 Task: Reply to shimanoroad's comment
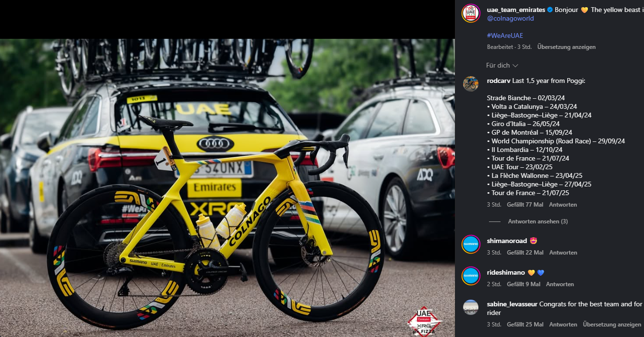tap(563, 253)
